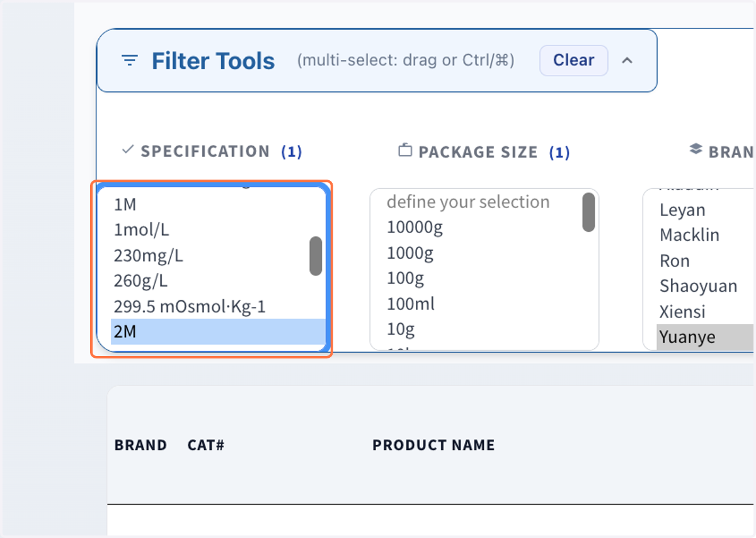Click the Filter Tools title
Image resolution: width=756 pixels, height=538 pixels.
(x=213, y=61)
